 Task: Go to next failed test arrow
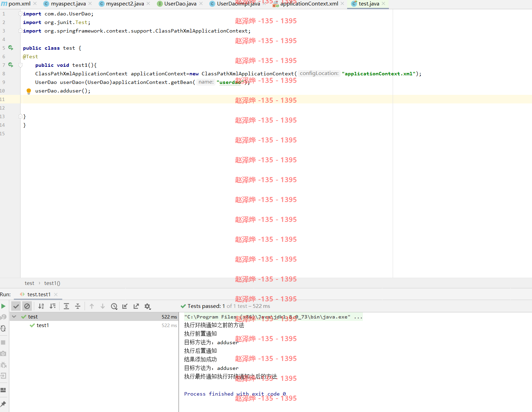(x=103, y=306)
